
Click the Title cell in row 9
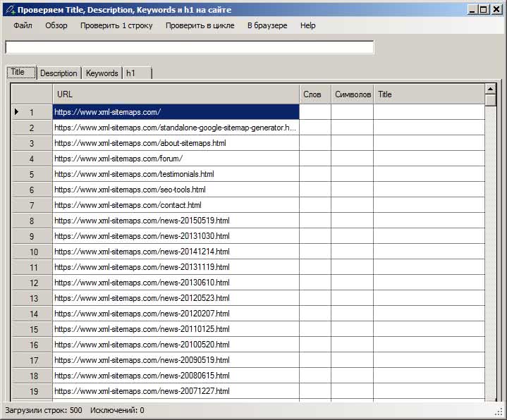429,236
